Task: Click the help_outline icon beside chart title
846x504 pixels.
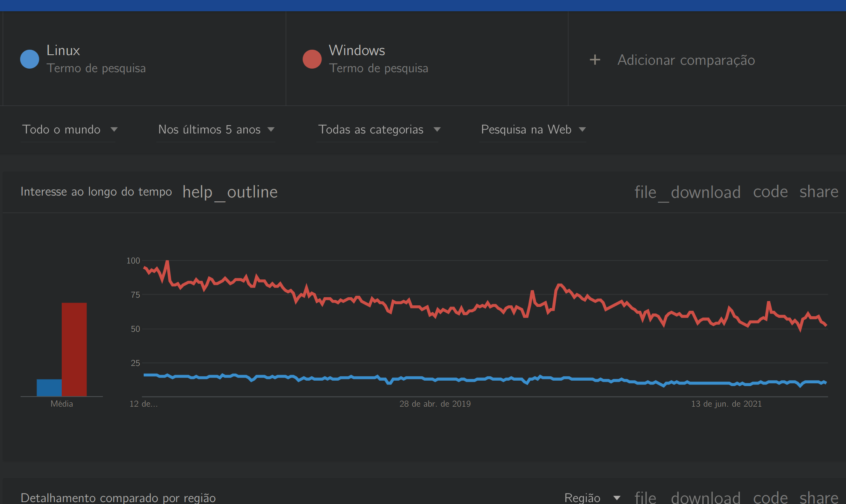Action: point(230,192)
